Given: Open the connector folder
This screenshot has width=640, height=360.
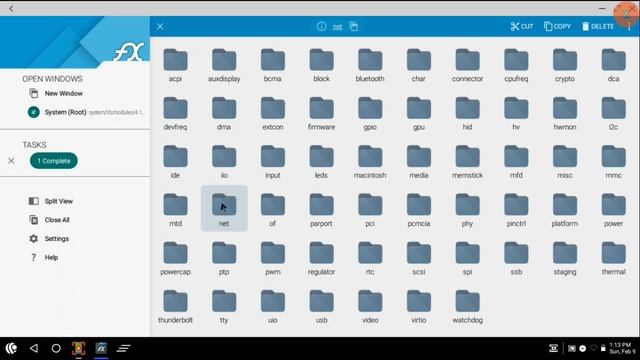Looking at the screenshot, I should 467,65.
